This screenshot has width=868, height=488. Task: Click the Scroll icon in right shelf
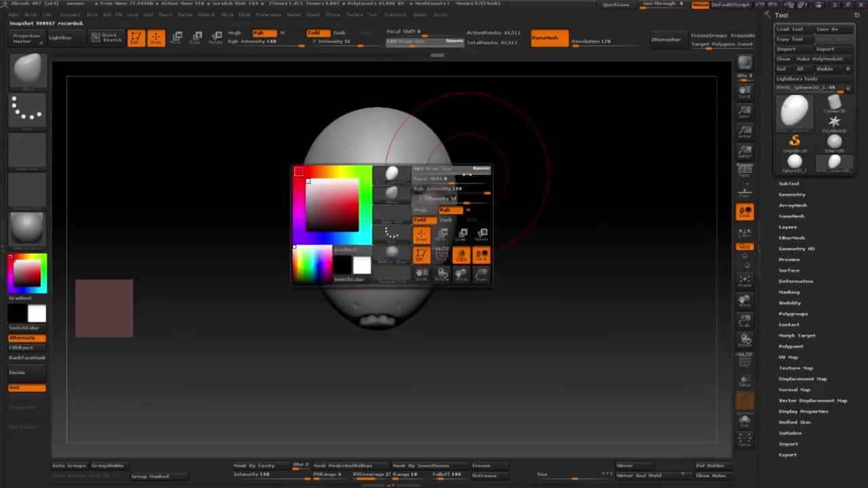point(745,92)
